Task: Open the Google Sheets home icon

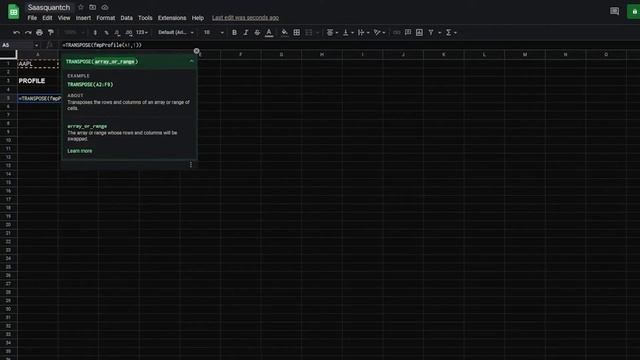Action: click(13, 11)
